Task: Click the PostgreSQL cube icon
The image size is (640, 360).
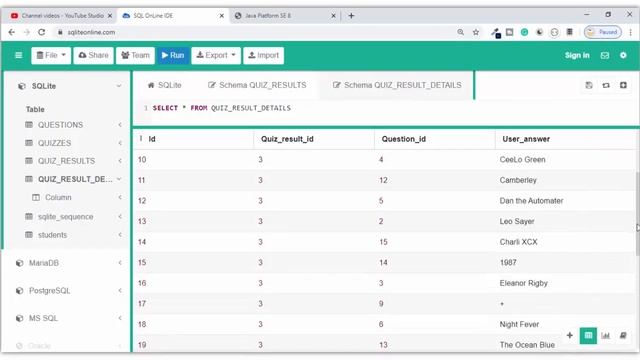Action: [x=19, y=291]
